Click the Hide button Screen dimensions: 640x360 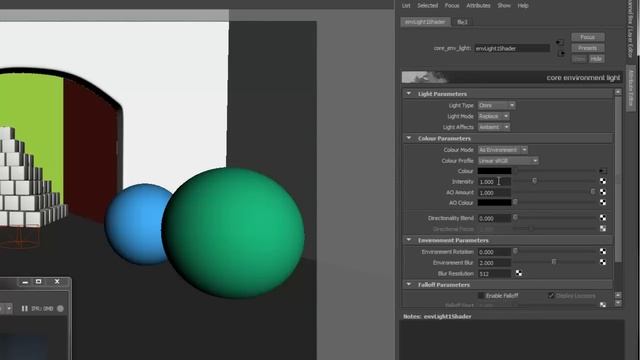click(596, 59)
